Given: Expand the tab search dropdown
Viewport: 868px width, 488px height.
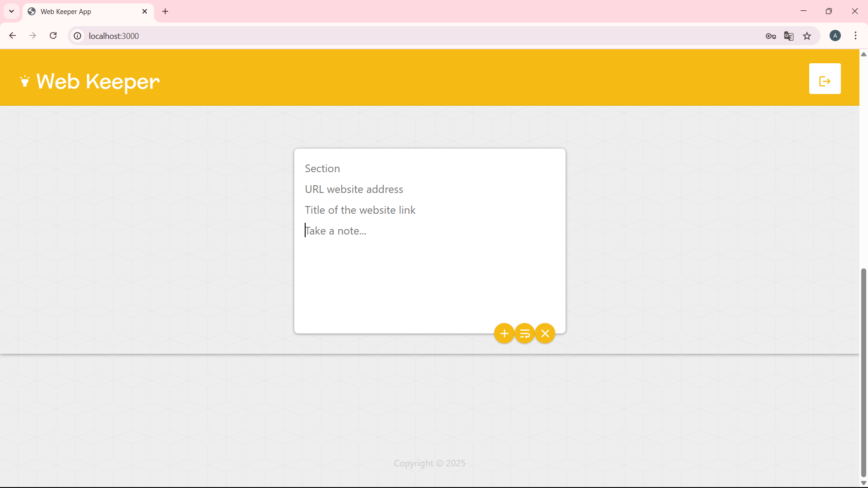Looking at the screenshot, I should click(x=11, y=11).
